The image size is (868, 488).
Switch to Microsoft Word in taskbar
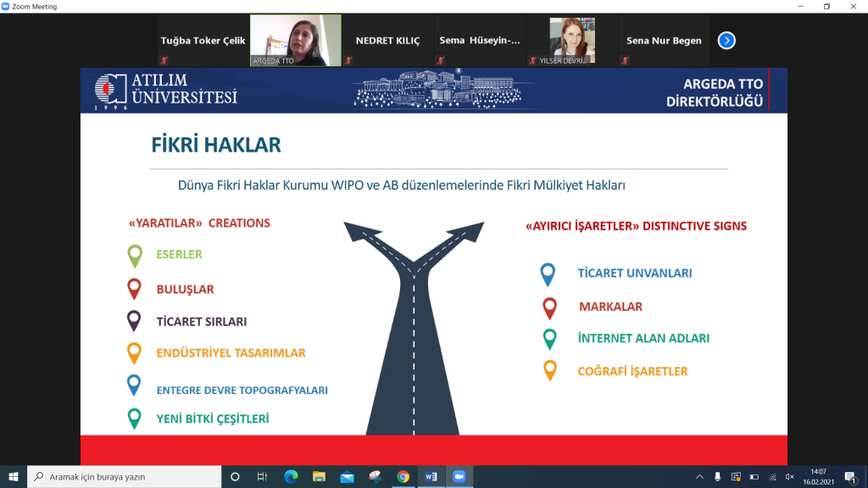pyautogui.click(x=431, y=477)
